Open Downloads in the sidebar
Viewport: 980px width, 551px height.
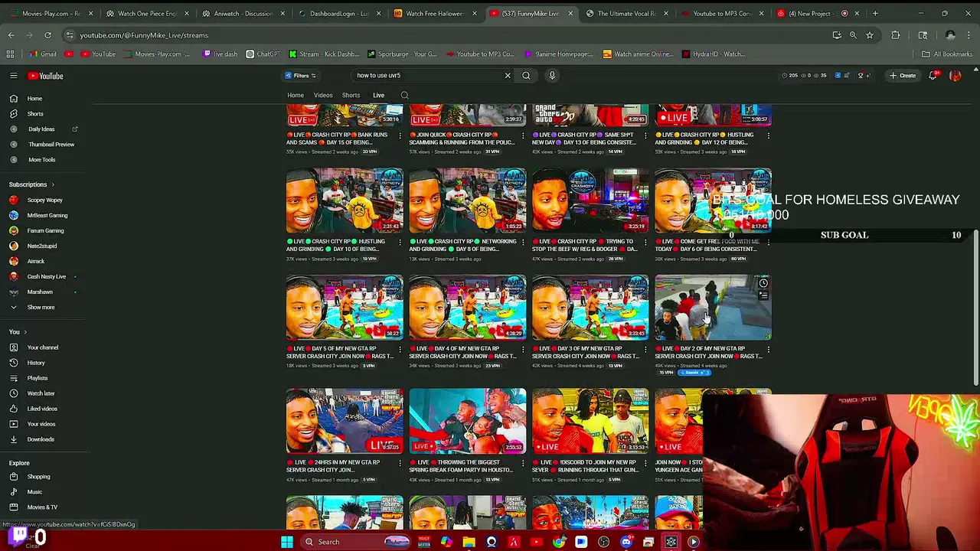click(x=41, y=439)
